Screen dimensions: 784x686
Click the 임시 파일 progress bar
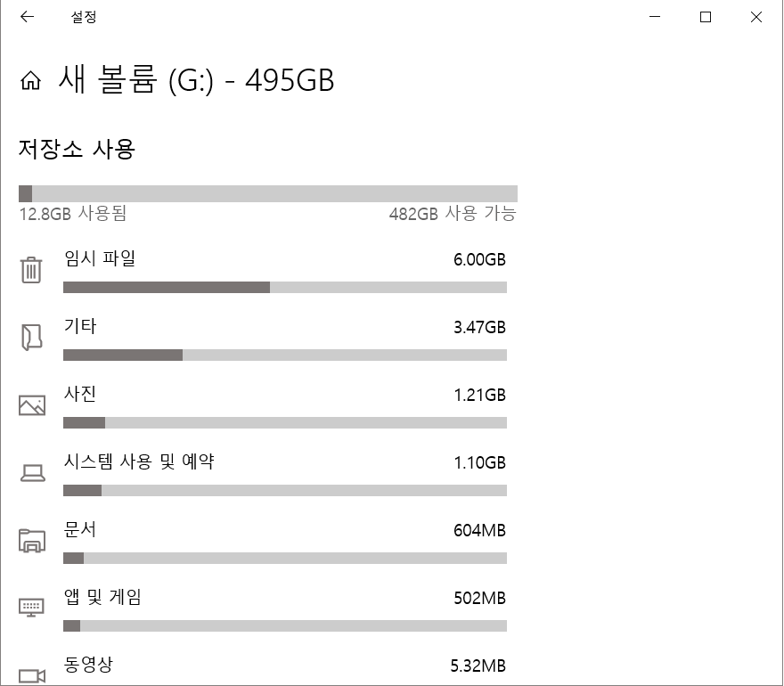pos(284,287)
